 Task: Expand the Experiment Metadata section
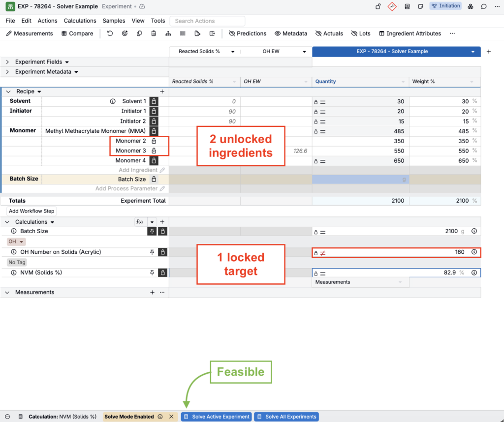[x=7, y=72]
